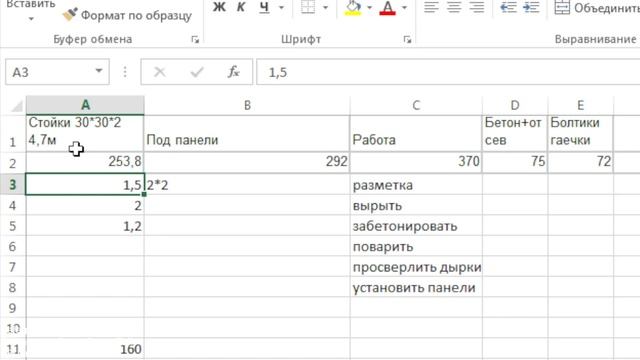
Task: Increase indent
Action: tap(531, 7)
